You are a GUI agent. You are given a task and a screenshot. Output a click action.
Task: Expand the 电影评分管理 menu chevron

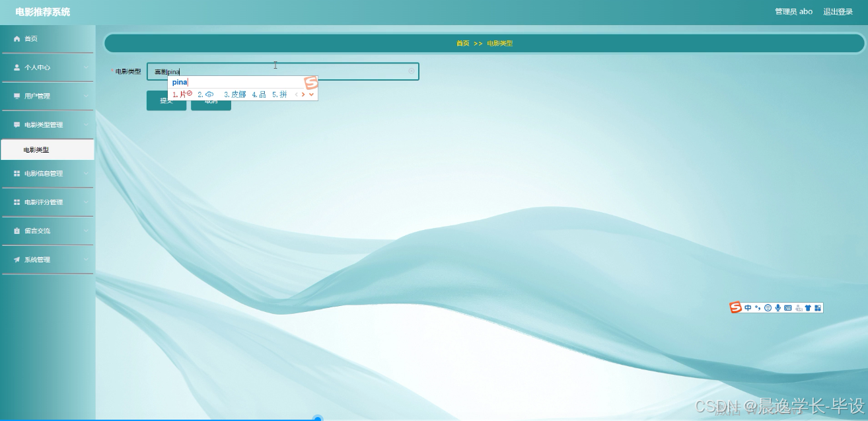86,202
